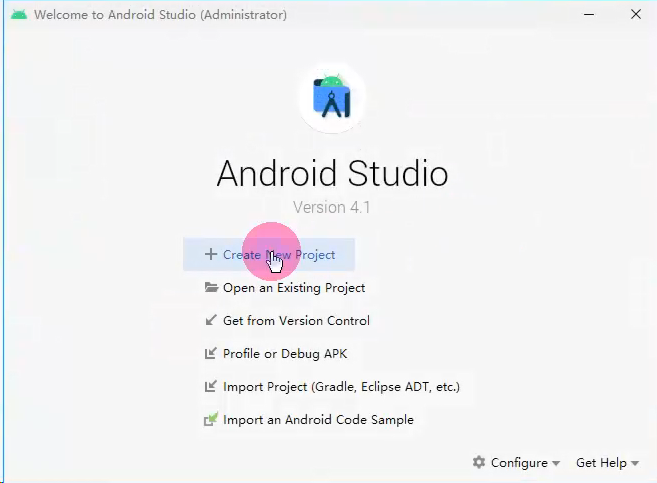This screenshot has height=483, width=657.
Task: Choose Open an Existing Project
Action: pyautogui.click(x=285, y=287)
